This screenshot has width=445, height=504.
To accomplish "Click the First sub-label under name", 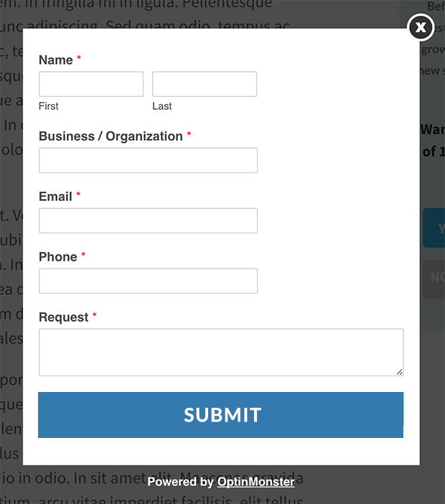I will tap(49, 106).
